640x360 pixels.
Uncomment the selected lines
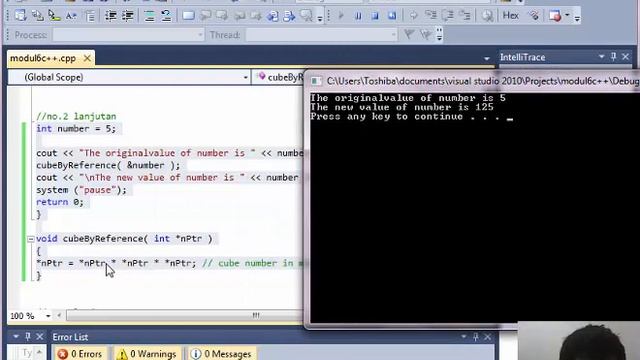point(166,16)
